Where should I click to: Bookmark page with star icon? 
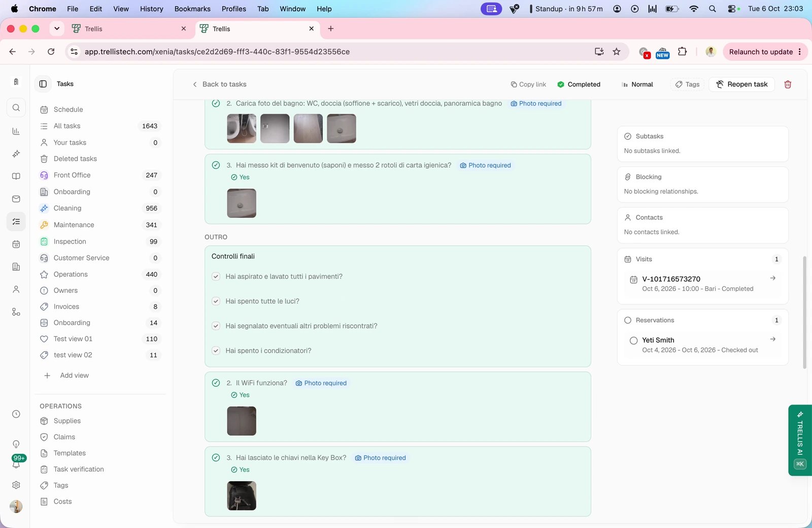[x=617, y=51]
